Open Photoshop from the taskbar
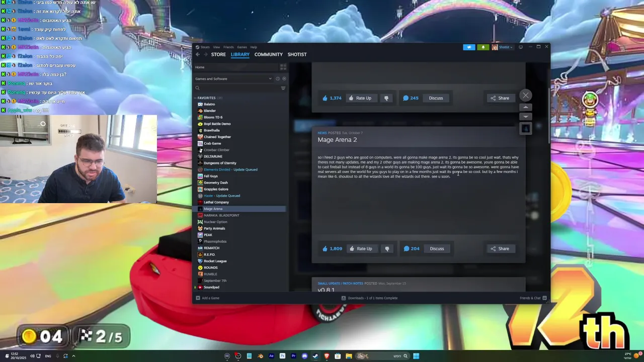The width and height of the screenshot is (644, 362). tap(282, 356)
